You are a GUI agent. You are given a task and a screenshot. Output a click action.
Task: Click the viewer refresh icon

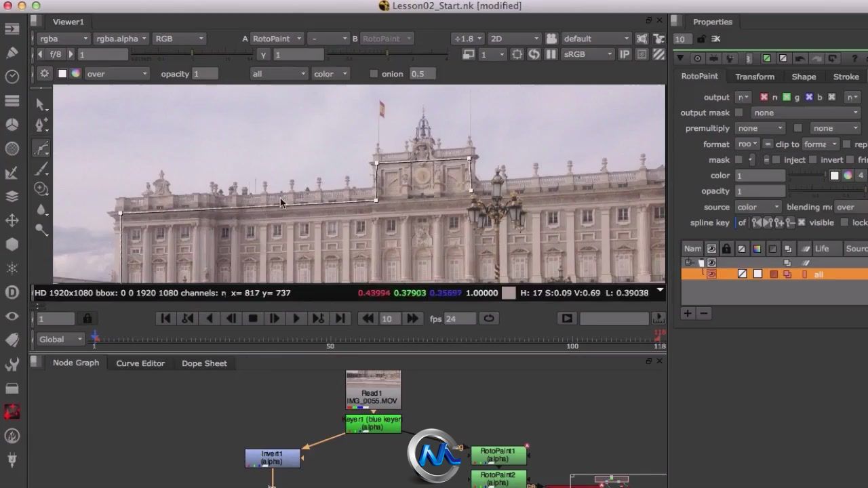(534, 54)
